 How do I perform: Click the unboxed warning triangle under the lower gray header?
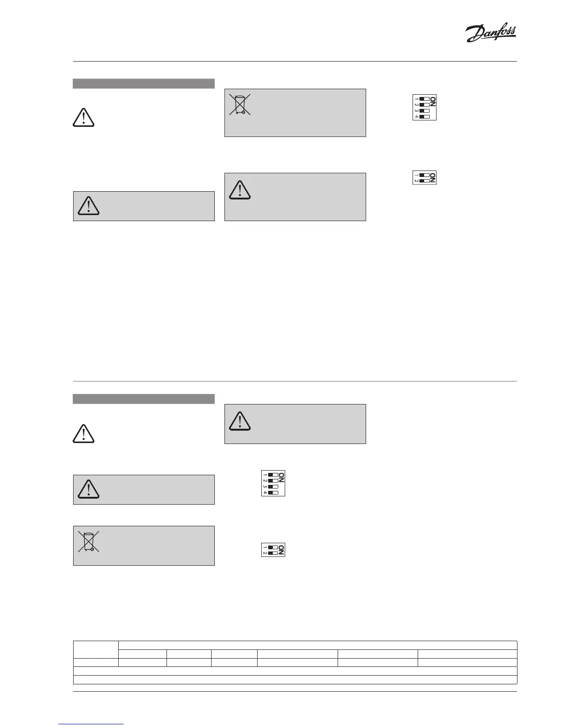coord(83,433)
